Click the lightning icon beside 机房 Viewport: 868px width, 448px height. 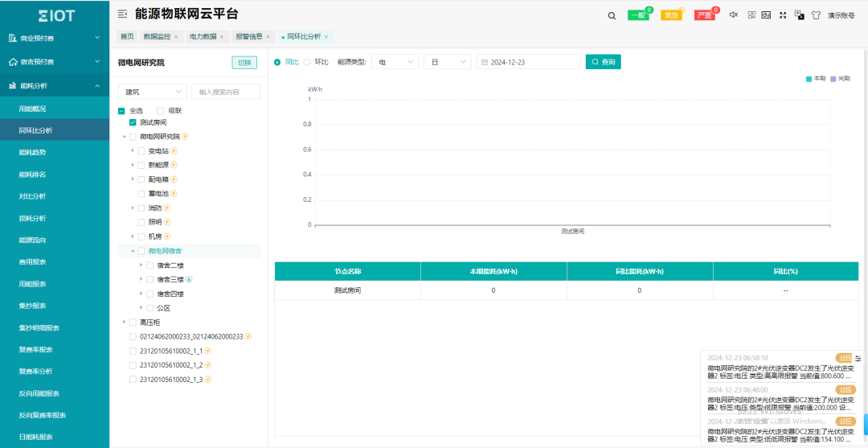[166, 236]
